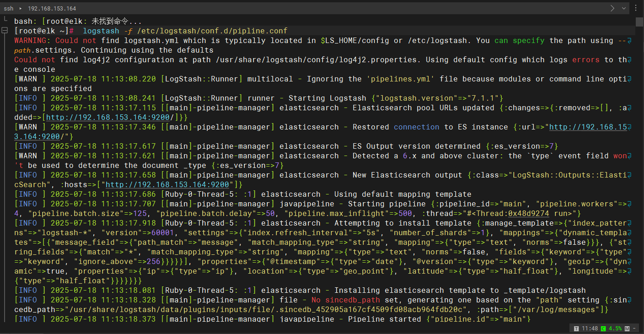Viewport: 644px width, 334px height.
Task: Click the 11:48 clock value in status bar
Action: tap(589, 329)
